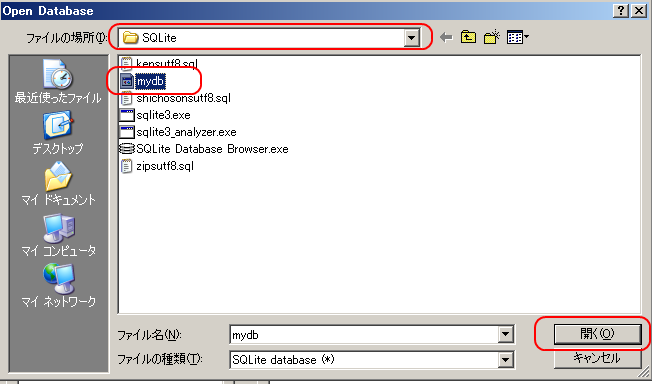The height and width of the screenshot is (384, 652).
Task: Click the Open (開く) button
Action: tap(597, 334)
